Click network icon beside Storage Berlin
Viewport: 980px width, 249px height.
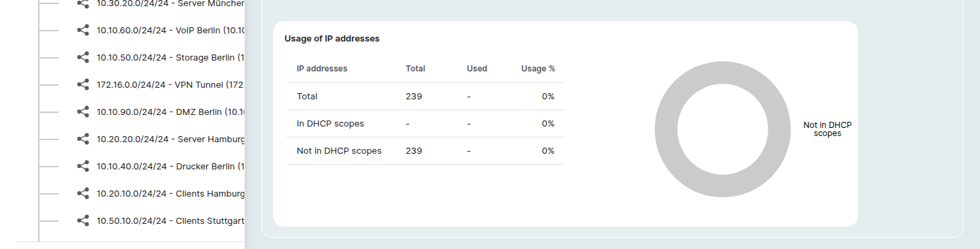point(83,57)
